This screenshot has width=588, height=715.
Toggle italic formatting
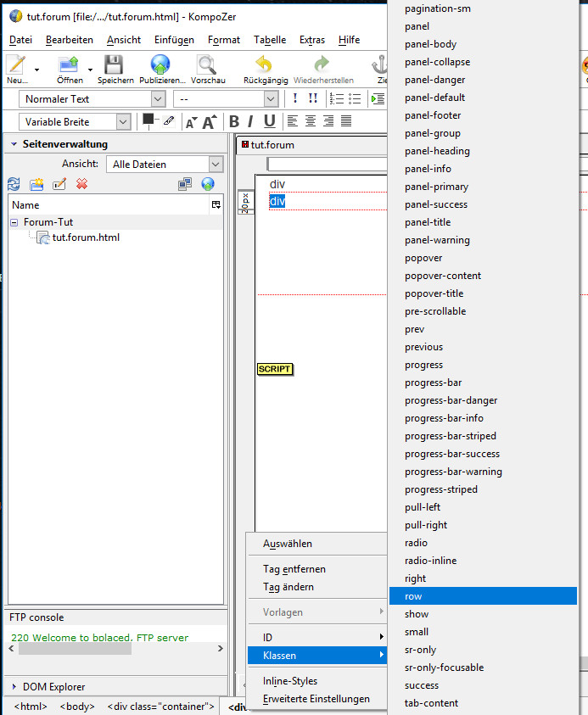[250, 121]
